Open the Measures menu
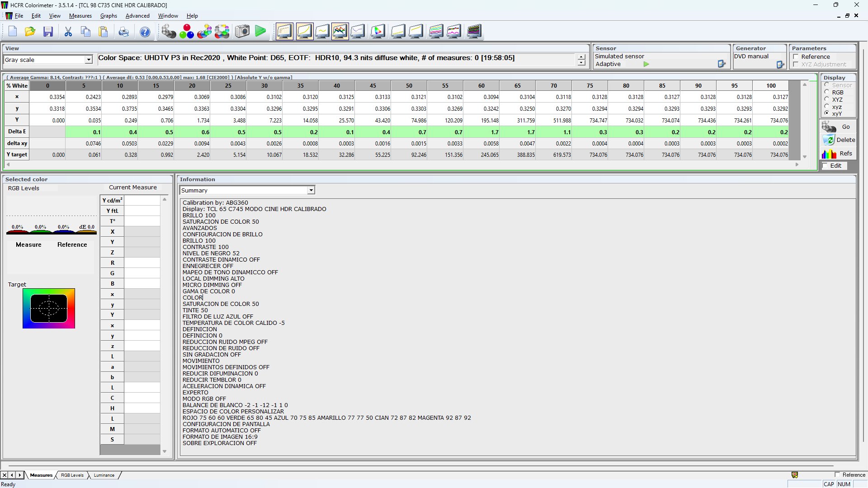Screen dimensions: 868x488 coord(80,16)
